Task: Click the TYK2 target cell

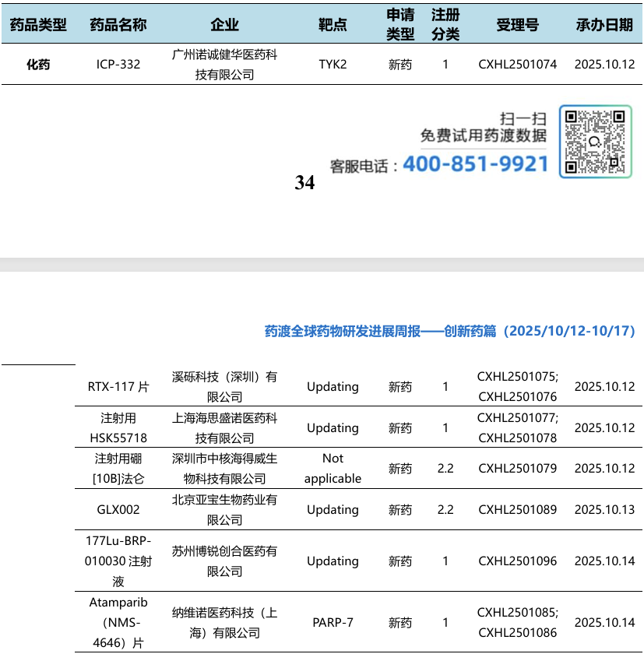Action: tap(333, 65)
